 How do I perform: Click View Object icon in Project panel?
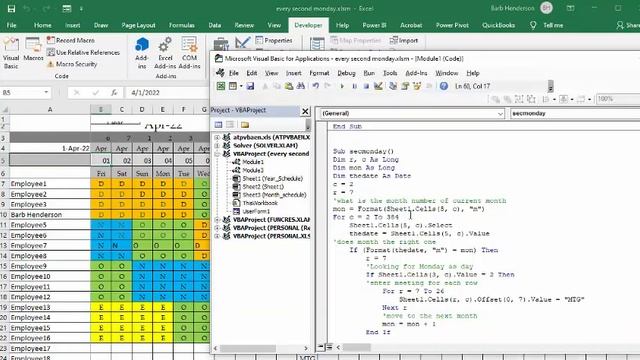point(230,124)
